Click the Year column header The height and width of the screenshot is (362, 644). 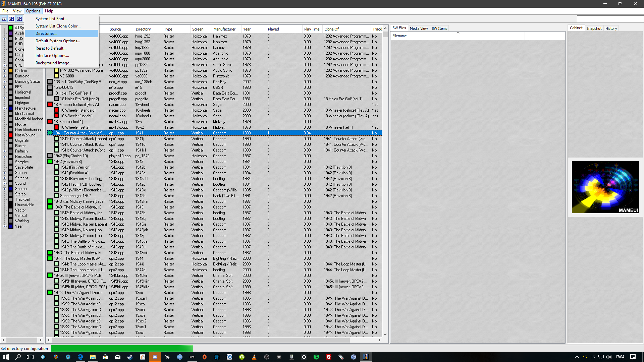(x=247, y=29)
